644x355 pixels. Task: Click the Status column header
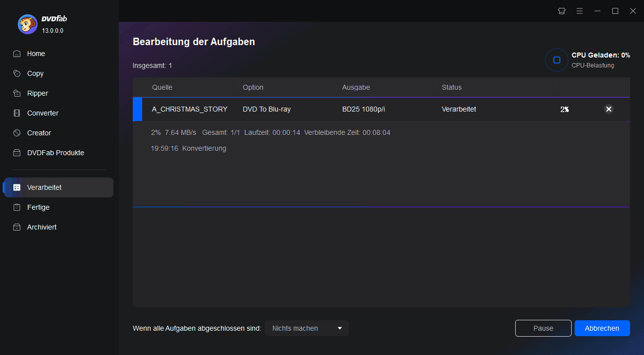452,87
